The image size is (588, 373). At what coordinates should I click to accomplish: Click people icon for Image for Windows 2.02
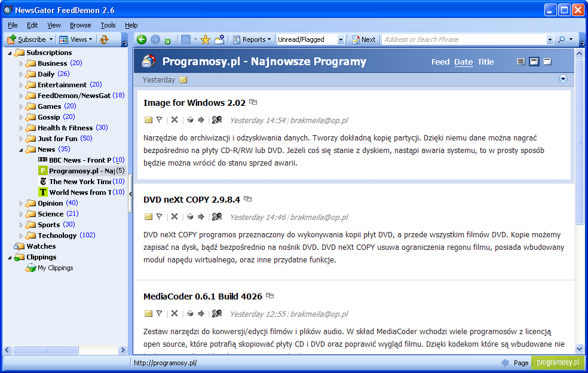pos(217,120)
